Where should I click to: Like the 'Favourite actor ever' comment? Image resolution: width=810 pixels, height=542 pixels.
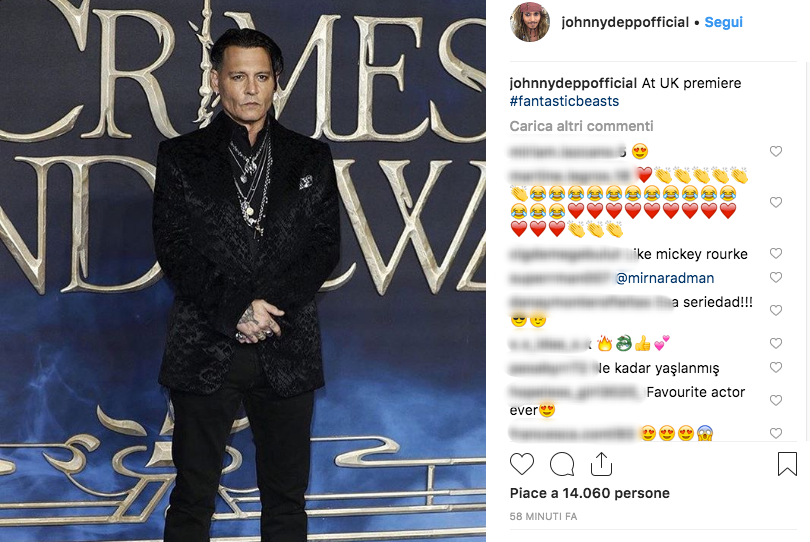point(776,400)
